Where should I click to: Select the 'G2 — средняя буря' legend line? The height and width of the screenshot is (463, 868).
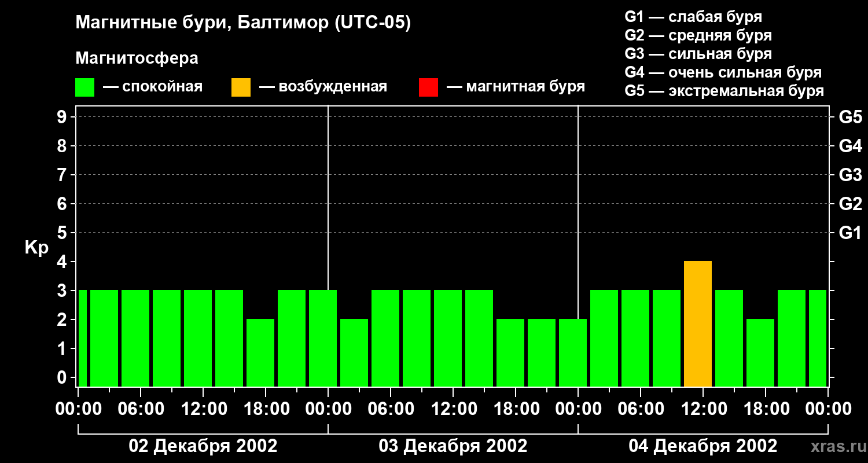(698, 35)
